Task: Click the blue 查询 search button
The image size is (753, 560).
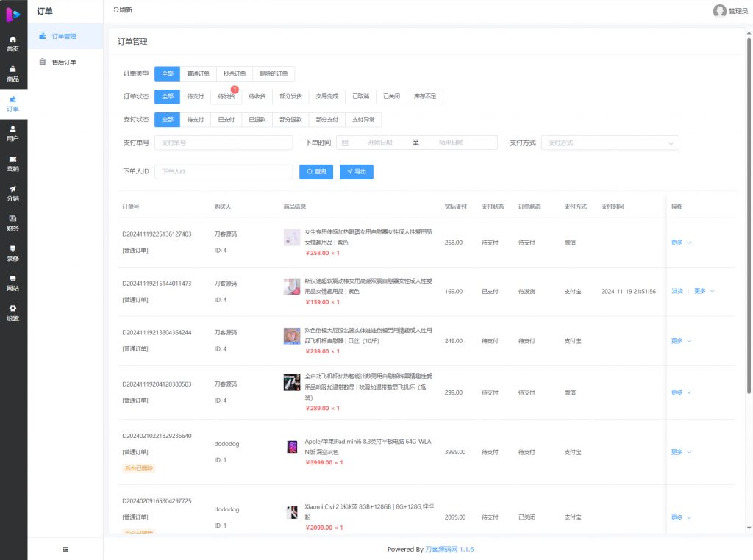Action: 315,172
